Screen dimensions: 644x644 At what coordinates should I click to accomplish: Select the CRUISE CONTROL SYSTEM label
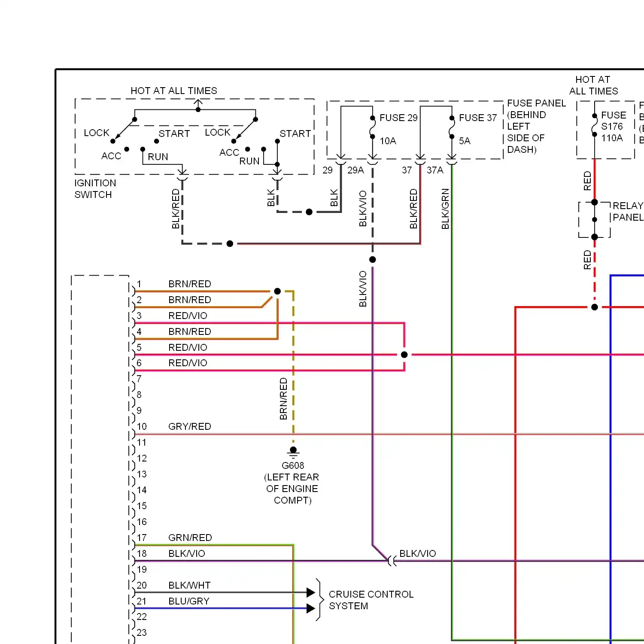pos(371,600)
